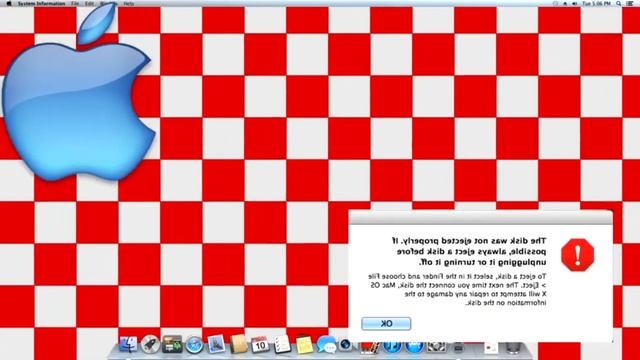Open Finder from the Dock
The image size is (640, 360).
[128, 345]
